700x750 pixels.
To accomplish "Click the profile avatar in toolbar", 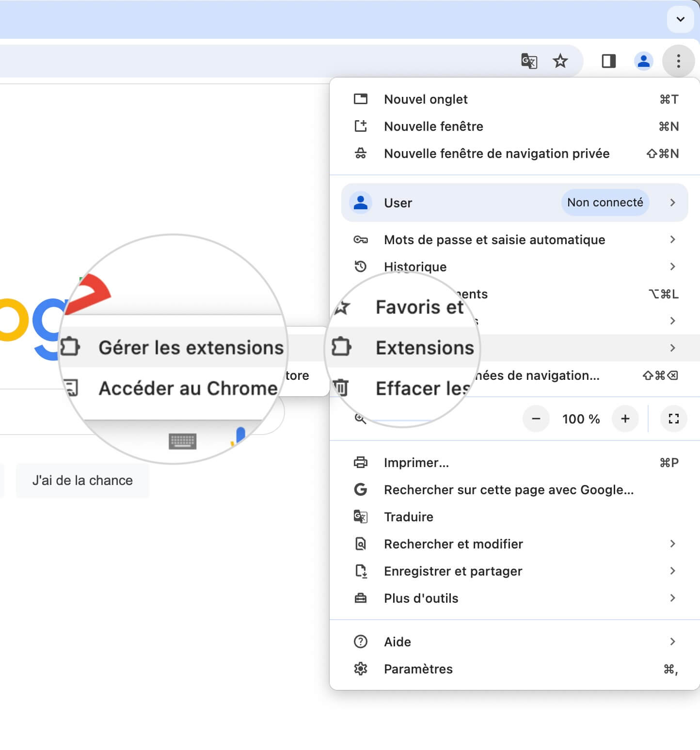I will point(643,61).
